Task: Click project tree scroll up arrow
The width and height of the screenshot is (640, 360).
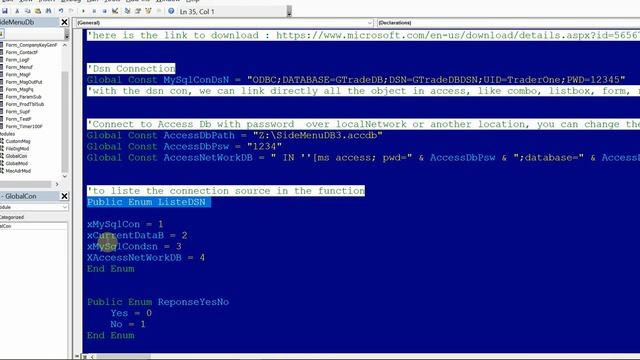Action: (x=65, y=45)
